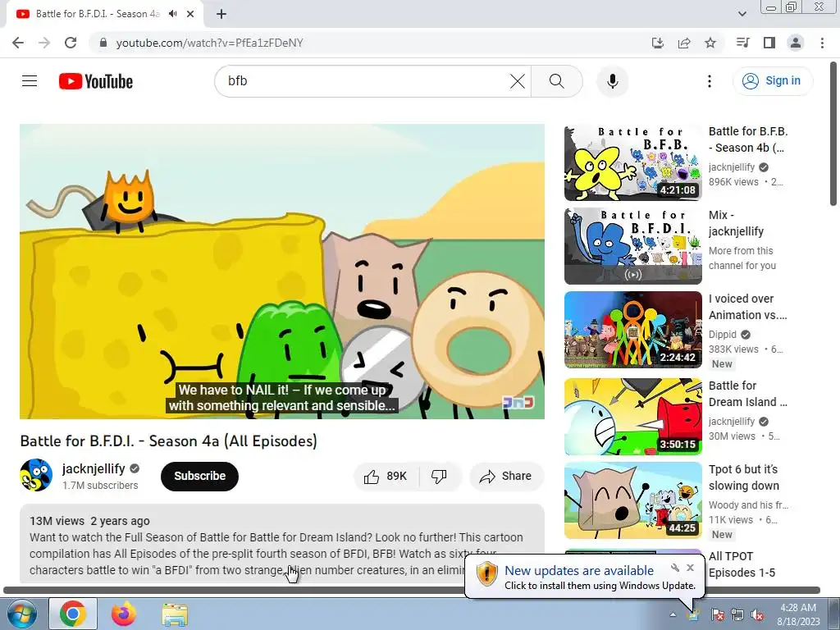Open network icon in system tray
840x630 pixels.
[x=737, y=614]
